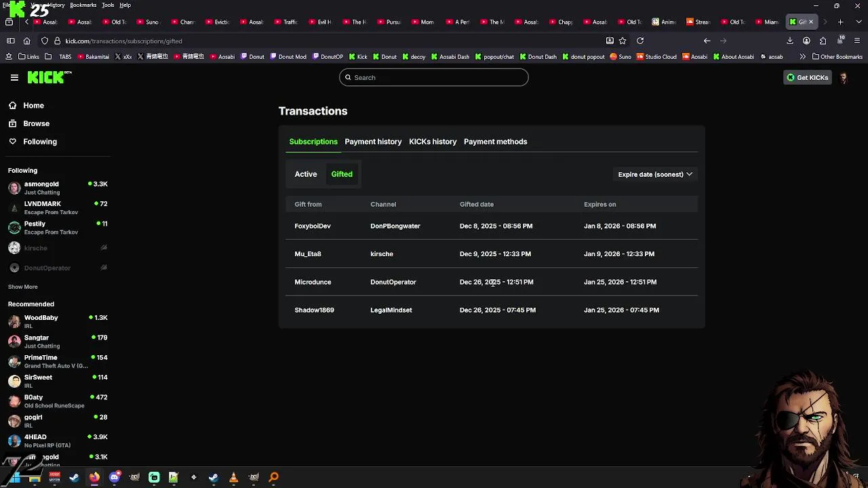This screenshot has width=868, height=488.
Task: Click the Home house icon
Action: coord(12,106)
